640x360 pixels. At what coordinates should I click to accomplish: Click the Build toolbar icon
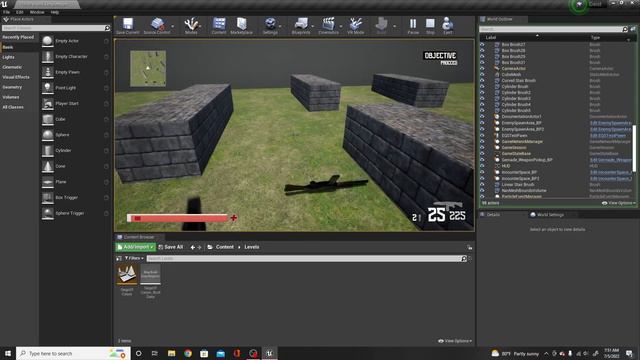381,24
